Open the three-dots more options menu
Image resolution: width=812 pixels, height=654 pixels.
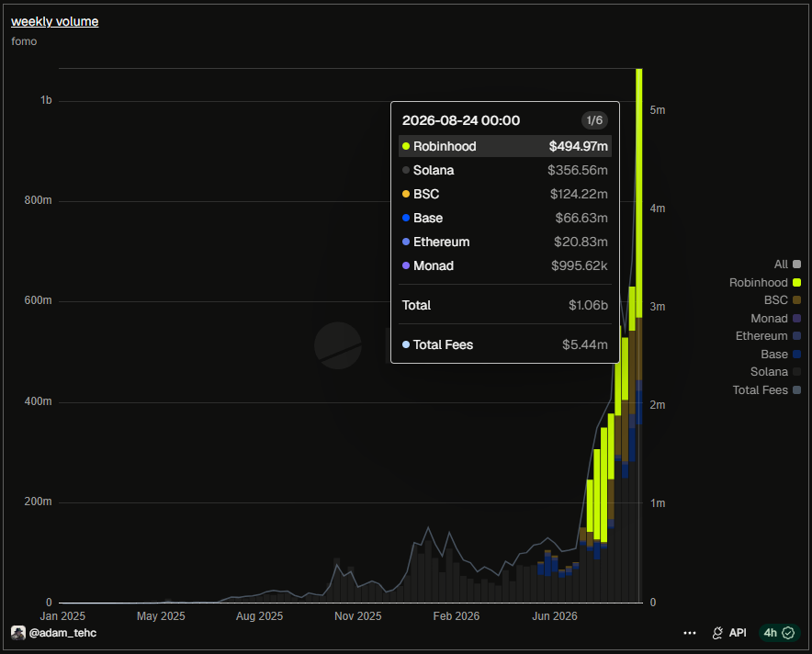point(690,633)
